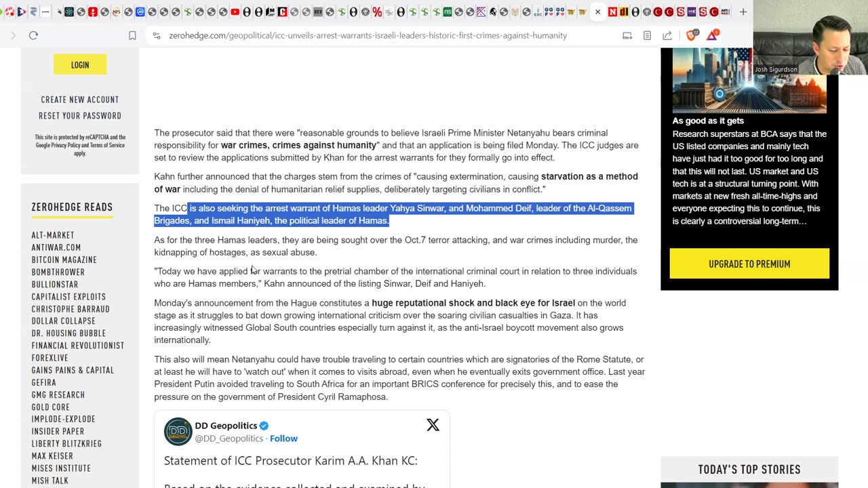Click the address bar URL field

click(x=368, y=35)
